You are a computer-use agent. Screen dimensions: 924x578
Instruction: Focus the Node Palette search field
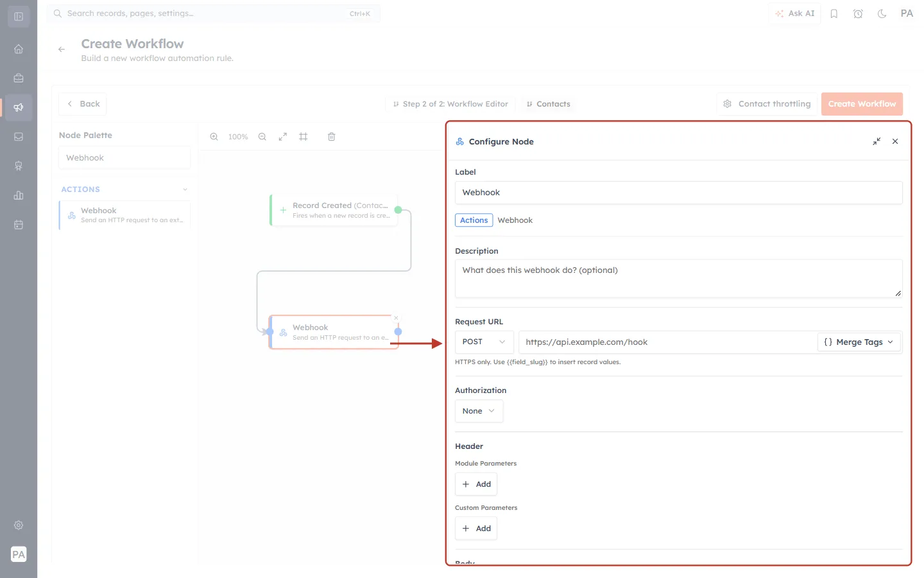coord(124,158)
